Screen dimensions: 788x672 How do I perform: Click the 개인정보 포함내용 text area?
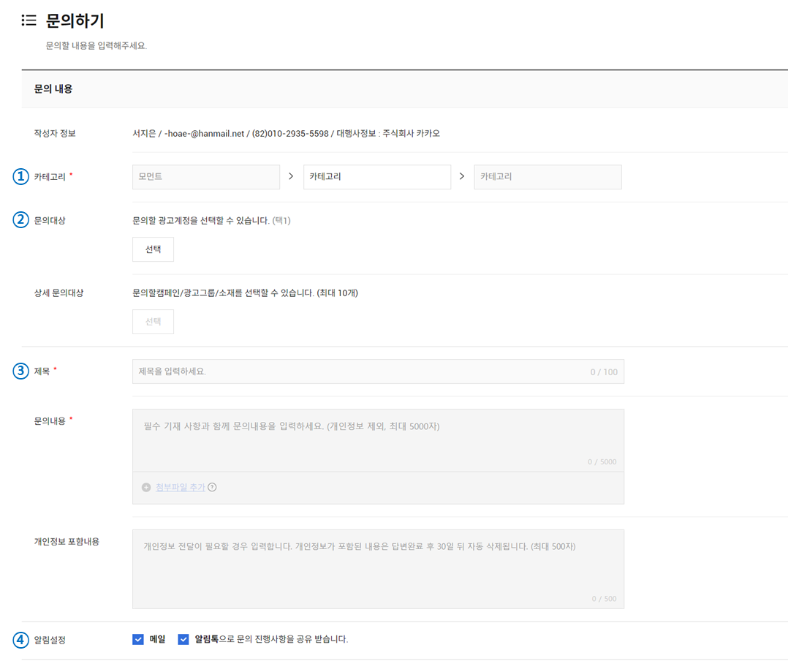(x=378, y=569)
